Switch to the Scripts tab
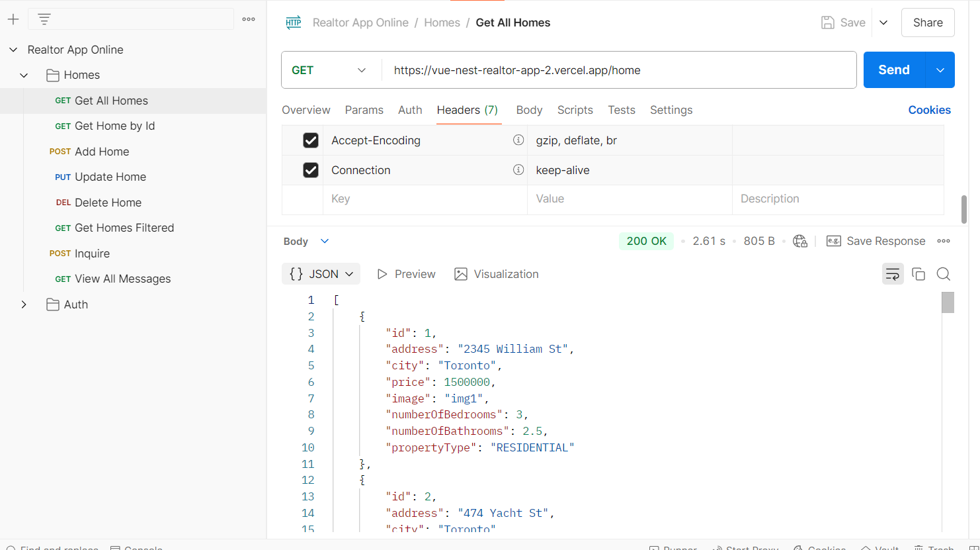The height and width of the screenshot is (550, 980). pos(575,110)
